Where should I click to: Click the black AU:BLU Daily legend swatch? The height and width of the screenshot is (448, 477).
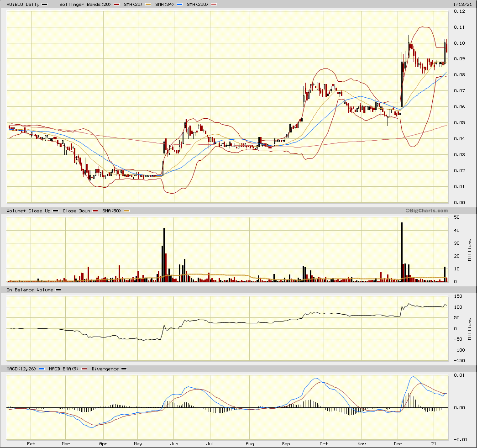44,4
